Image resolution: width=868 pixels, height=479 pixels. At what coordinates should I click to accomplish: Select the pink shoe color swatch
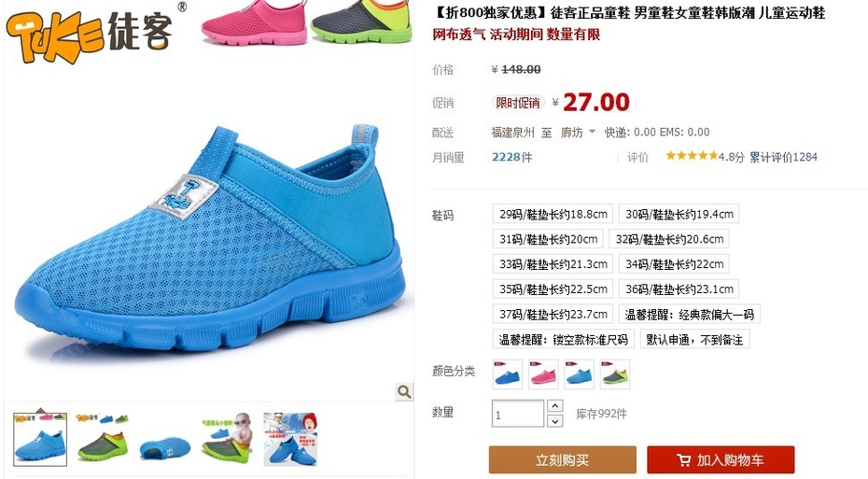click(x=542, y=373)
